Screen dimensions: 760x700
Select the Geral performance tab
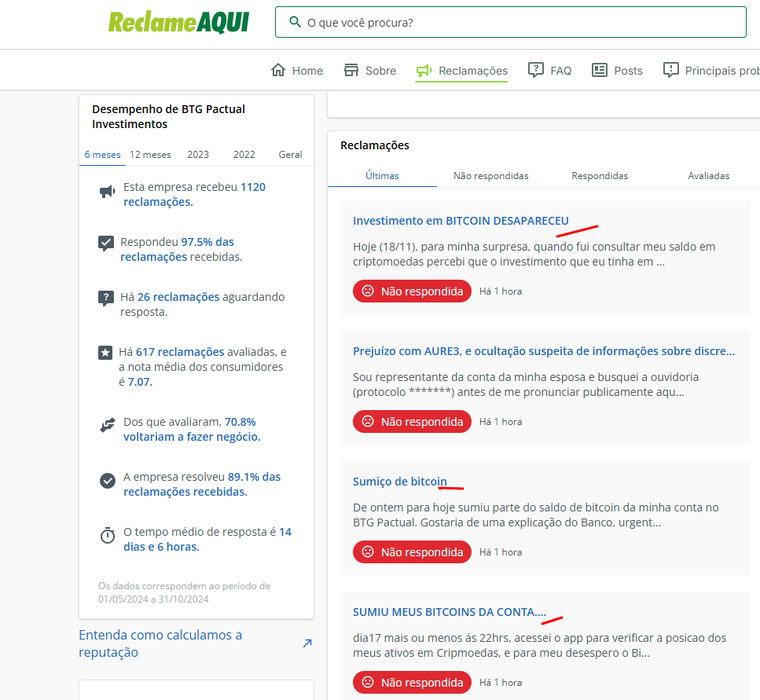(290, 155)
